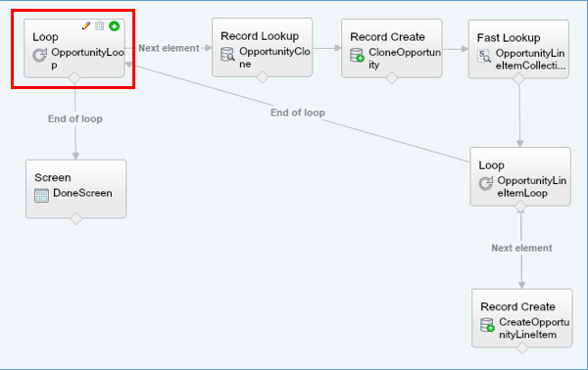Click the trash delete icon on OpportunityLoop
Screen dimensions: 588x370
tap(99, 25)
